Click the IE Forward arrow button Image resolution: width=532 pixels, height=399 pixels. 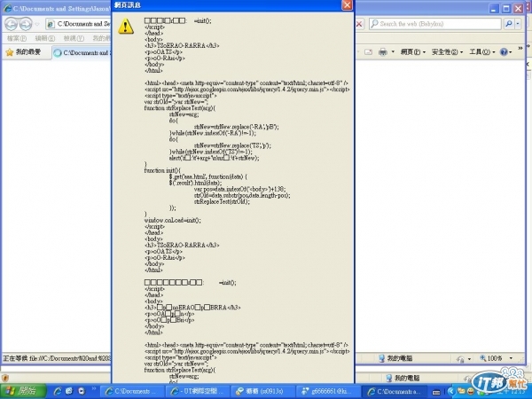(26, 24)
